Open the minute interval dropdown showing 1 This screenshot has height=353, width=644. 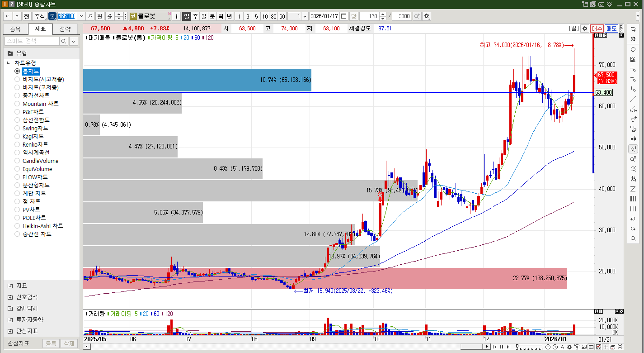pyautogui.click(x=304, y=16)
